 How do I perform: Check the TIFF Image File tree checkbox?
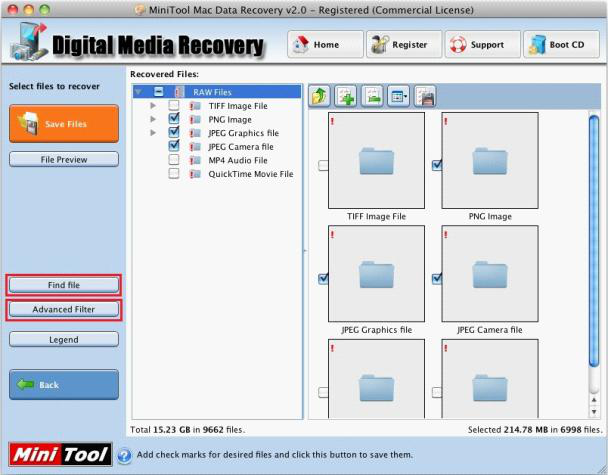174,105
